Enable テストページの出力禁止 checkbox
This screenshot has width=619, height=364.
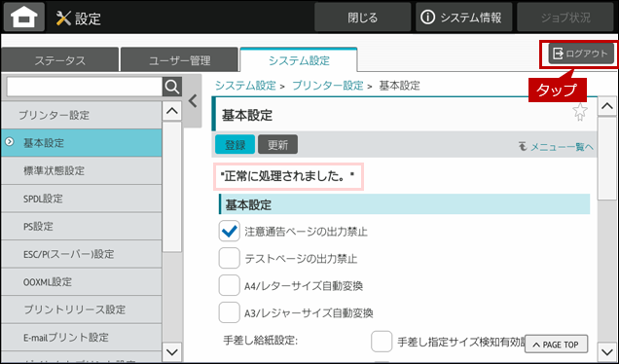point(229,258)
